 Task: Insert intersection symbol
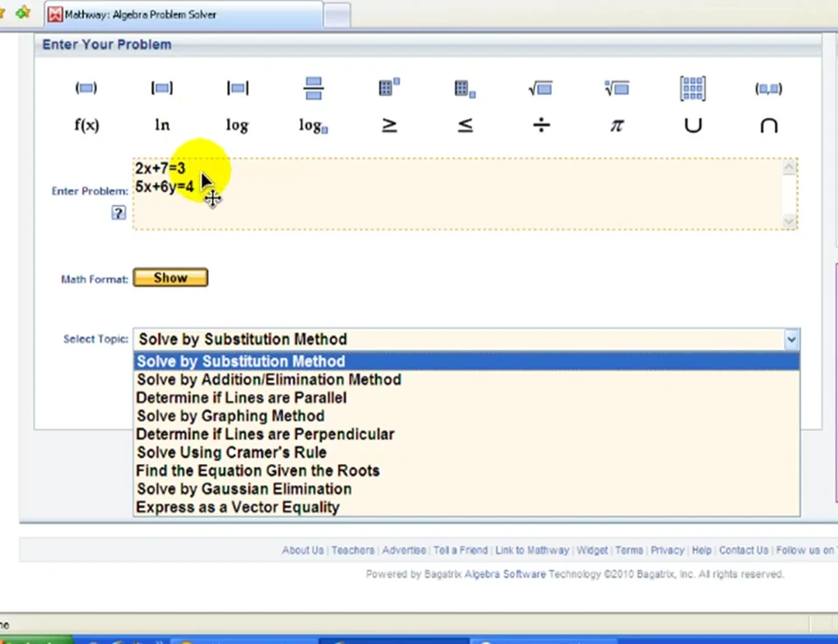pyautogui.click(x=769, y=125)
